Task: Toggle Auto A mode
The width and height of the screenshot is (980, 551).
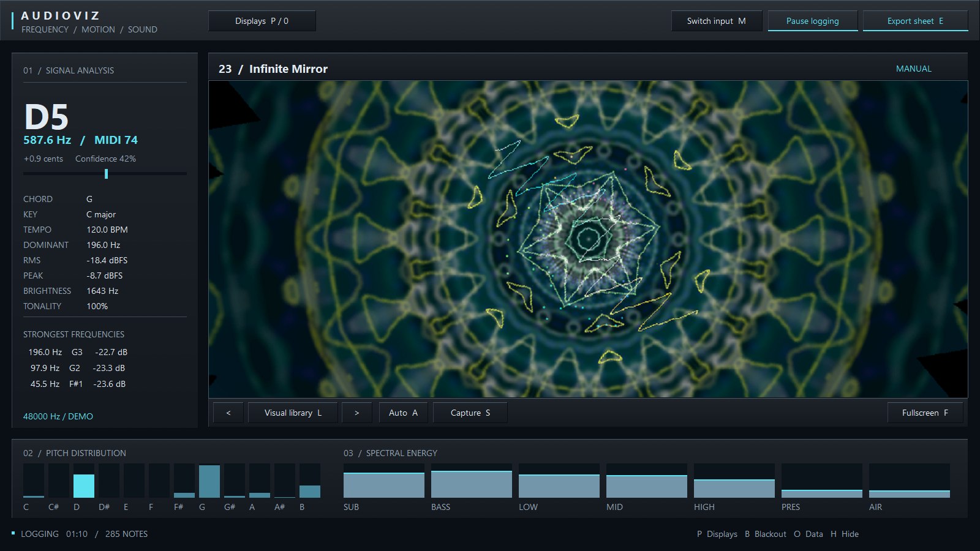Action: 404,413
